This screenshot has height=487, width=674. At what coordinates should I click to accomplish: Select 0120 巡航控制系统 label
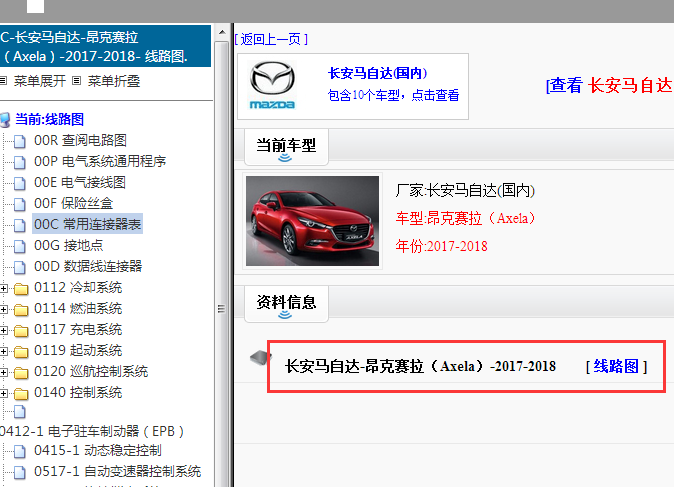(91, 371)
